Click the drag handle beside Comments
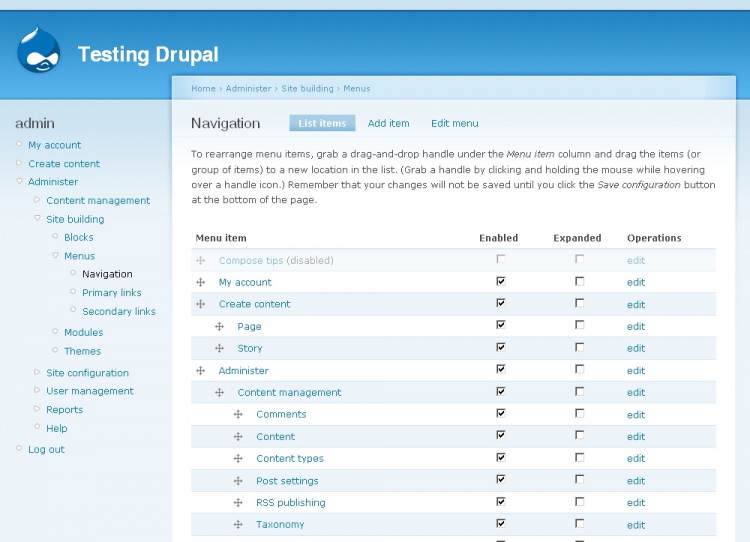Image resolution: width=750 pixels, height=542 pixels. coord(238,415)
